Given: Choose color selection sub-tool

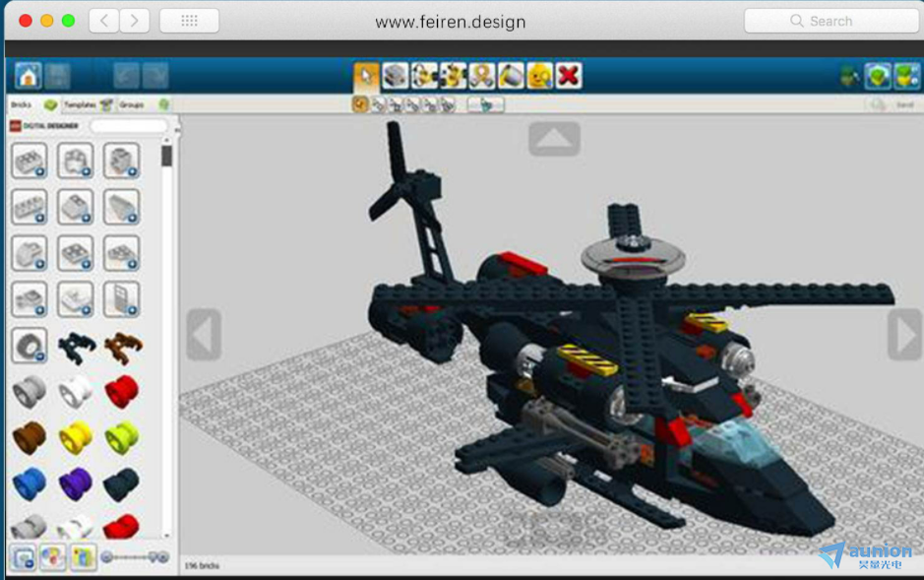Looking at the screenshot, I should tap(412, 105).
